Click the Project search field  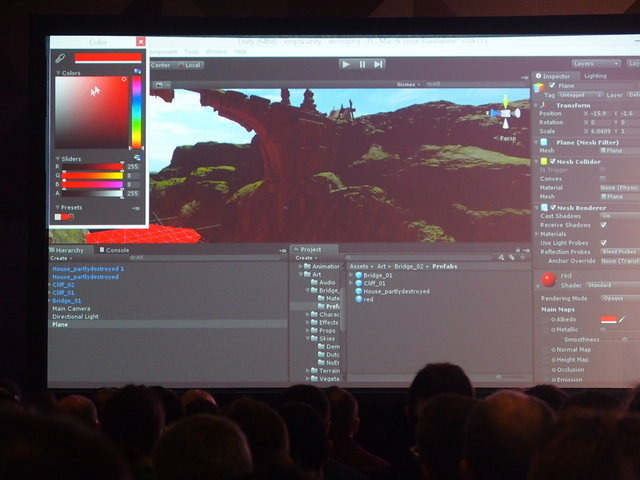click(420, 258)
